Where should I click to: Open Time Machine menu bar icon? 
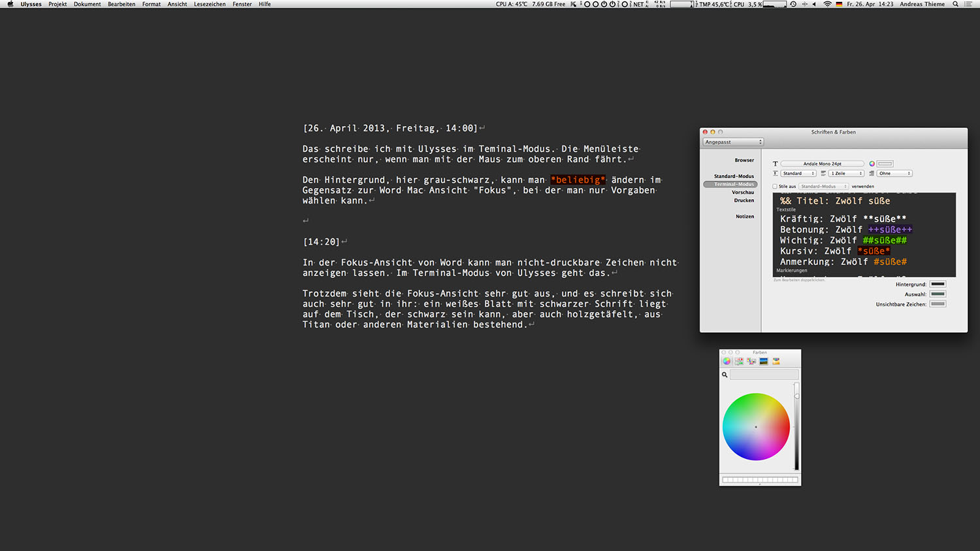[x=793, y=4]
